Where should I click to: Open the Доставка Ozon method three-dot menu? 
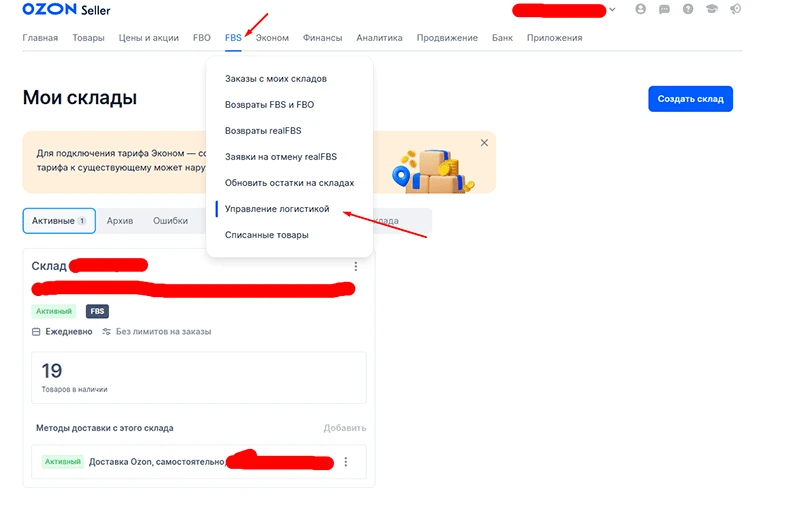[345, 462]
